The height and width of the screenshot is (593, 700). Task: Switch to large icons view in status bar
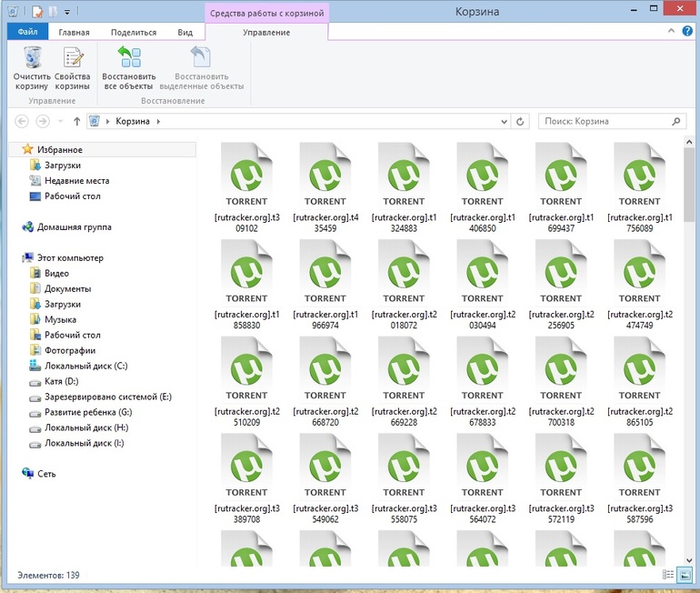[x=685, y=575]
